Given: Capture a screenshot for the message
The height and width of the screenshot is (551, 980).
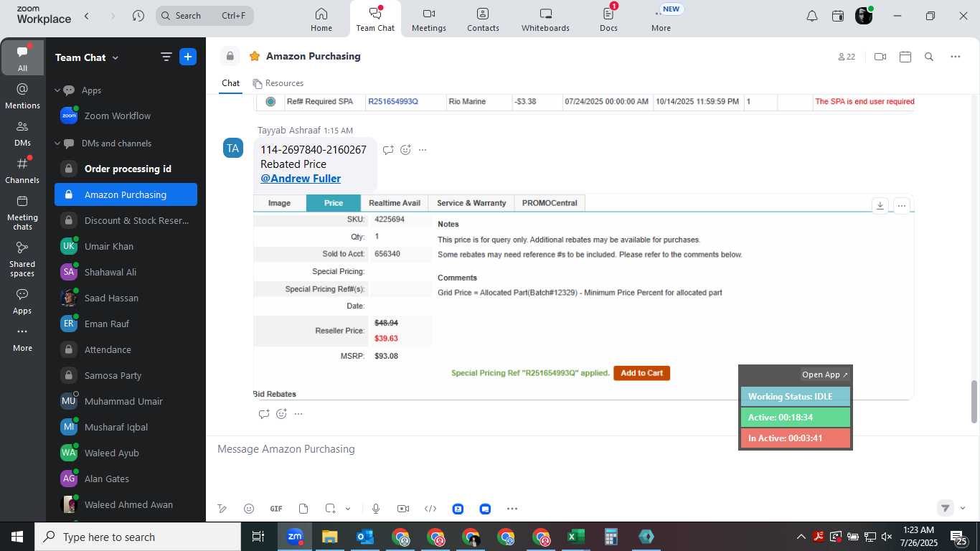Looking at the screenshot, I should (330, 509).
